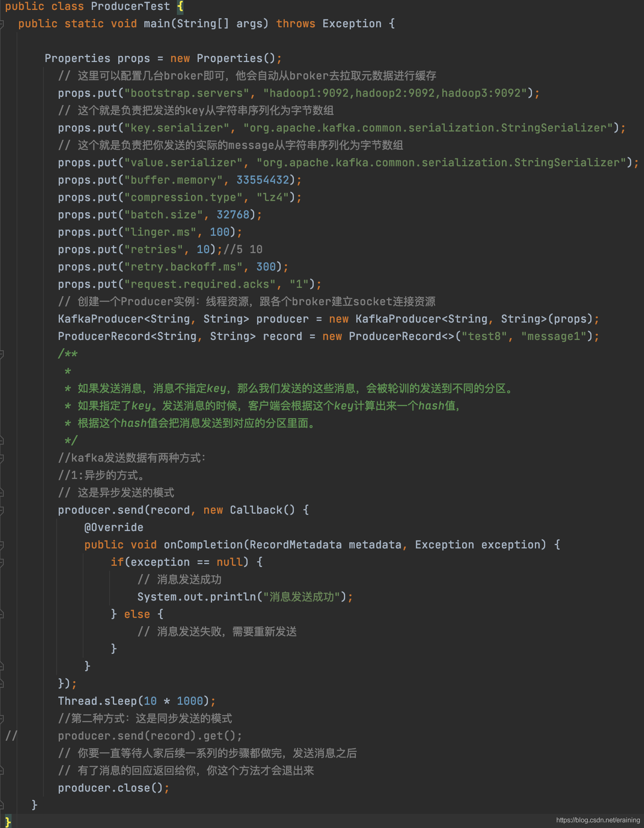644x828 pixels.
Task: Click the commented-out producer.send(record).get() line
Action: click(x=150, y=736)
